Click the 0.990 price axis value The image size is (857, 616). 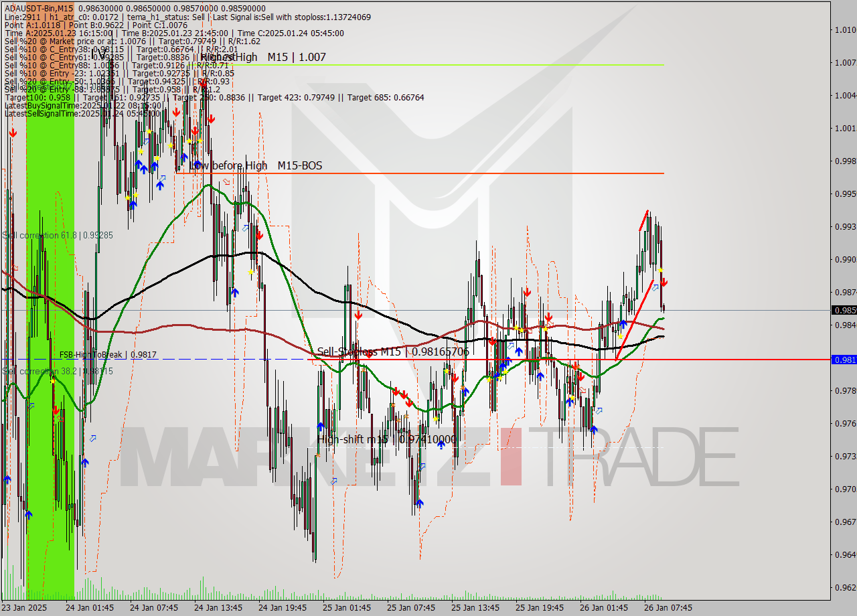click(x=845, y=259)
